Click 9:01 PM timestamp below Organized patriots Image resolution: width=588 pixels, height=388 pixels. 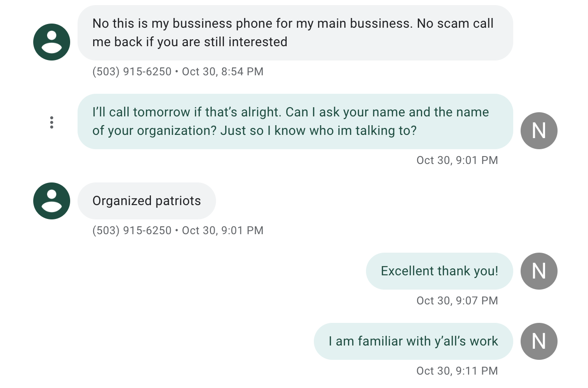222,230
